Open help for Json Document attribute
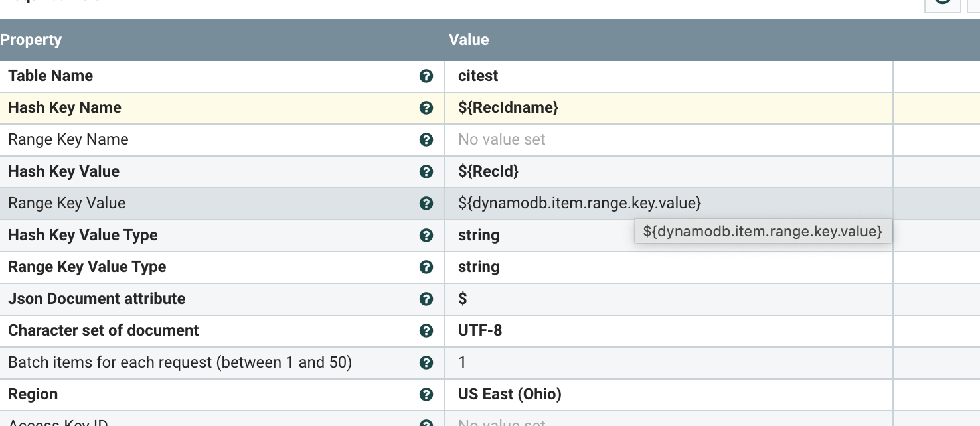This screenshot has width=980, height=426. click(x=427, y=299)
